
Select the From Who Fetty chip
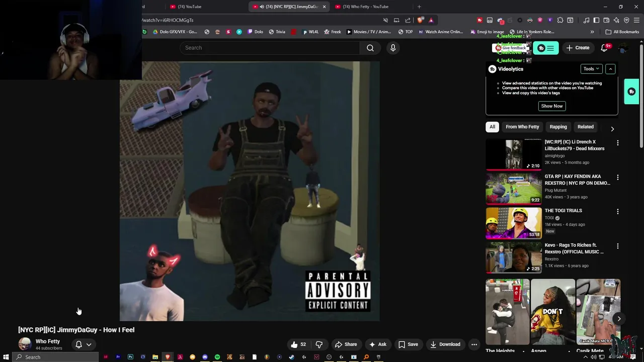coord(522,127)
